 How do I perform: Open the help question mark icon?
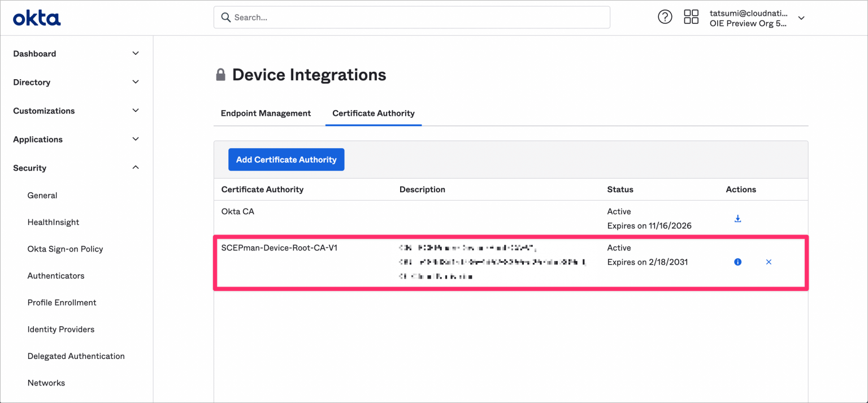point(665,17)
